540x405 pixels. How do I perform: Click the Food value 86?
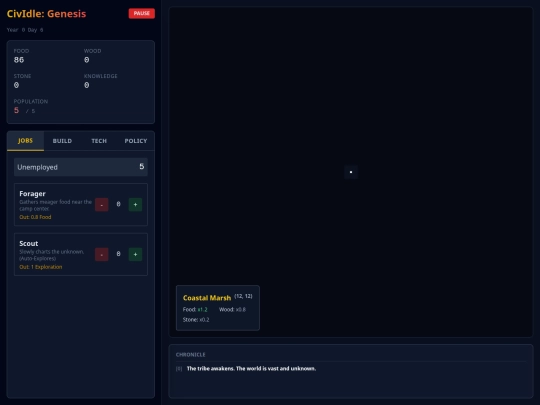coord(19,60)
